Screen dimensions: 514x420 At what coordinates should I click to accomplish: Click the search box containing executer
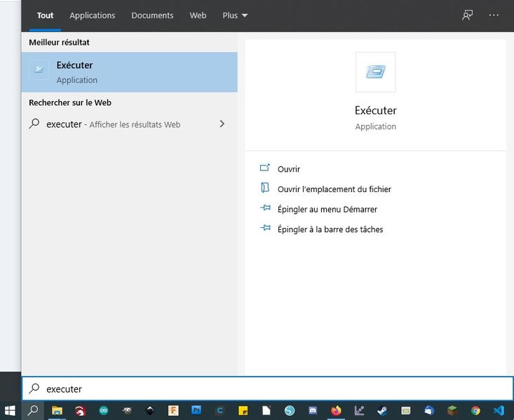[x=266, y=388]
